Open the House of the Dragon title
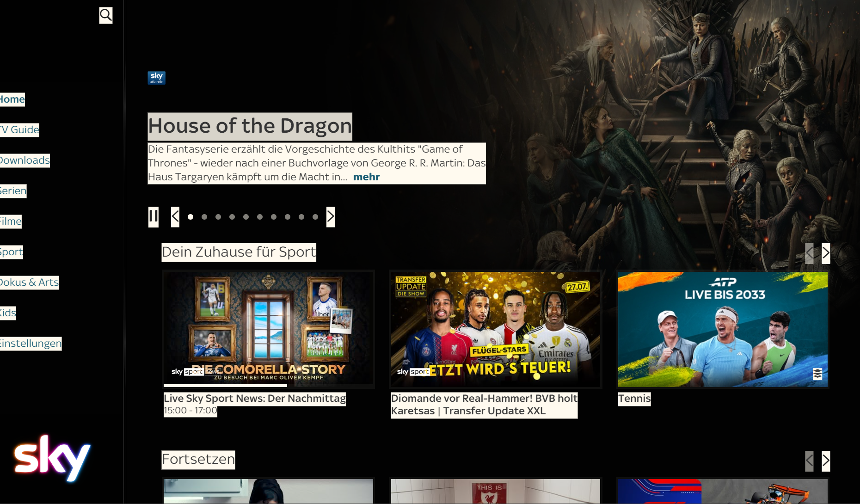Image resolution: width=860 pixels, height=504 pixels. click(x=250, y=126)
